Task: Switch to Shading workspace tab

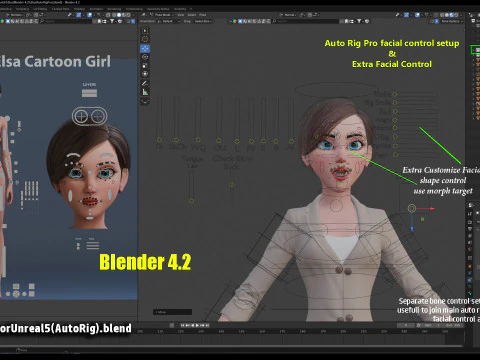Action: pos(79,9)
